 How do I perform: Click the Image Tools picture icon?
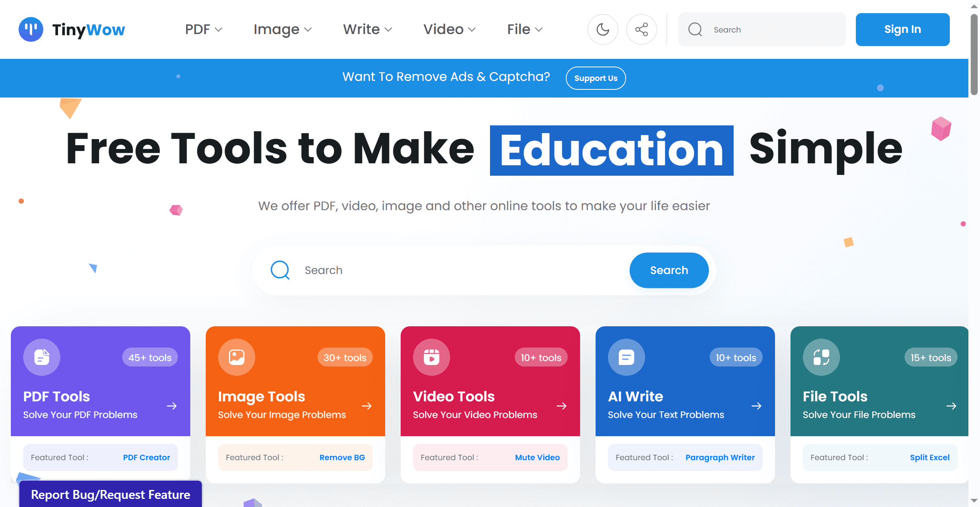[236, 357]
